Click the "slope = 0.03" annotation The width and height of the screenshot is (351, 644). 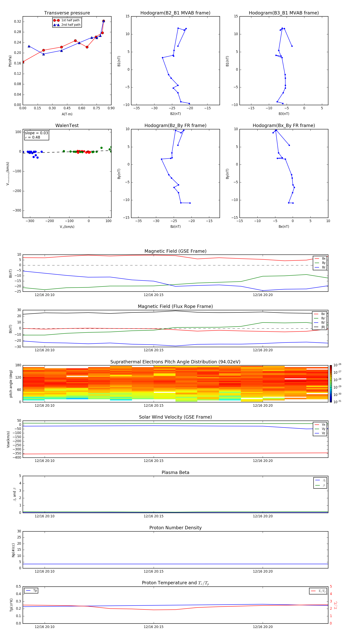point(36,133)
